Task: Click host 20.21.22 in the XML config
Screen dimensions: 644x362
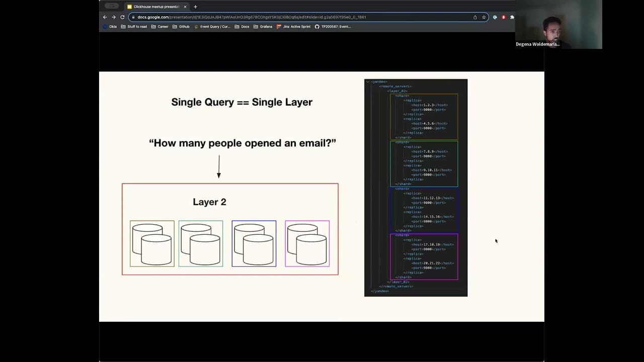Action: click(433, 263)
